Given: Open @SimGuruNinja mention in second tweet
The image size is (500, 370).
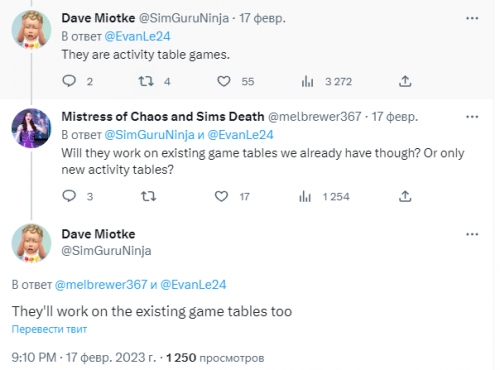Looking at the screenshot, I should coord(149,135).
